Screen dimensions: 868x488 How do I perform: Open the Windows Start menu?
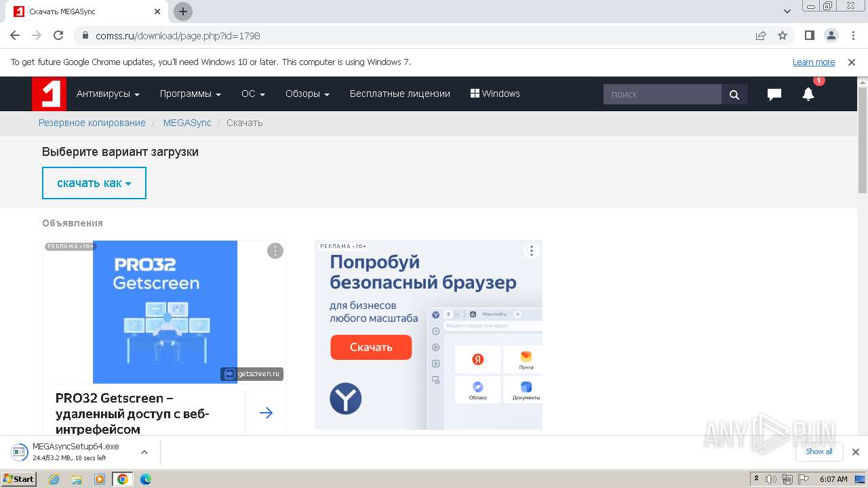[x=18, y=479]
